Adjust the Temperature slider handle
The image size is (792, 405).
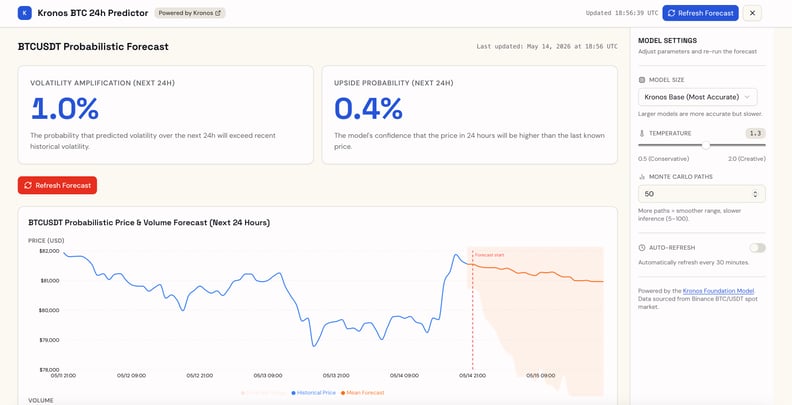click(706, 145)
